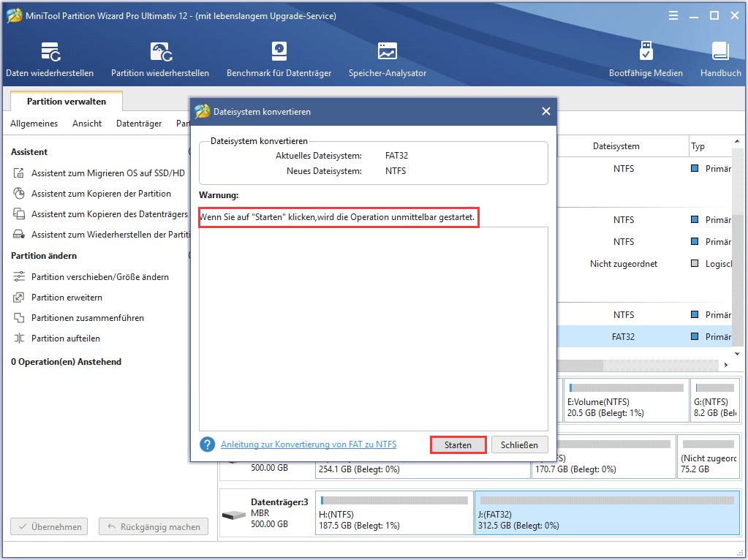Select the Nicht zugeordnet row in list
Screen dimensions: 748x560
(644, 264)
